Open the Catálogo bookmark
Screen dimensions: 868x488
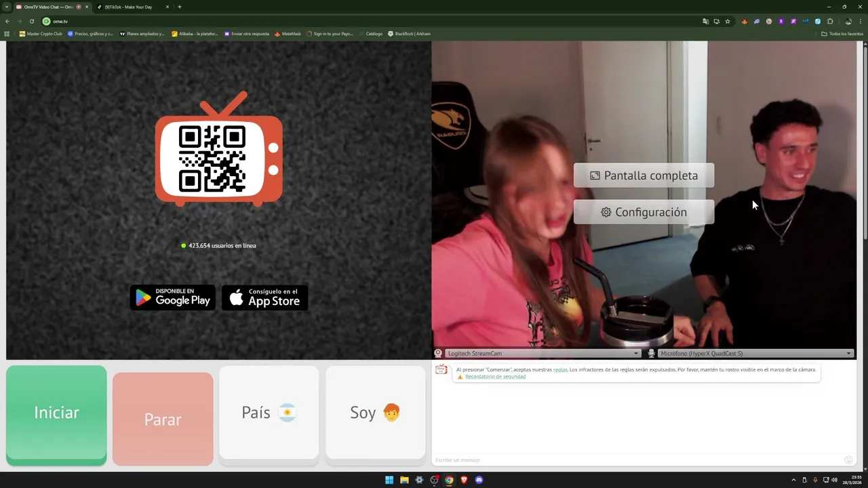[x=371, y=33]
